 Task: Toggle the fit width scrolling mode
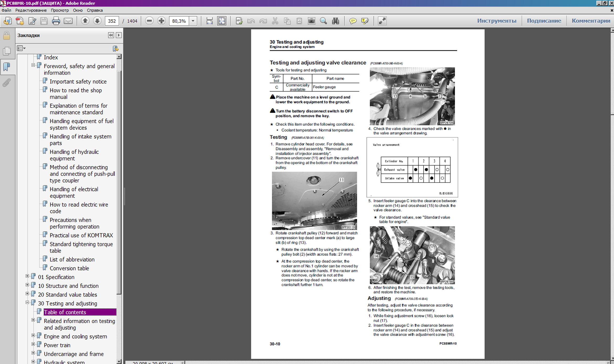tap(209, 21)
